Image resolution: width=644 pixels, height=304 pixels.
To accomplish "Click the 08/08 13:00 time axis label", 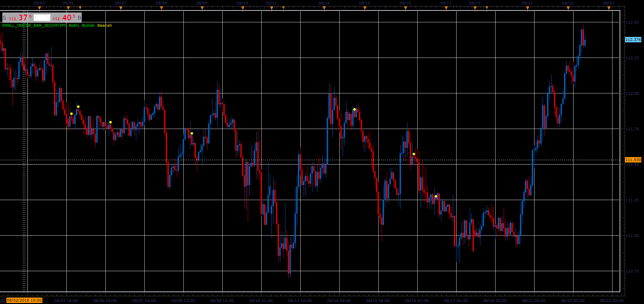I will 183,301.
